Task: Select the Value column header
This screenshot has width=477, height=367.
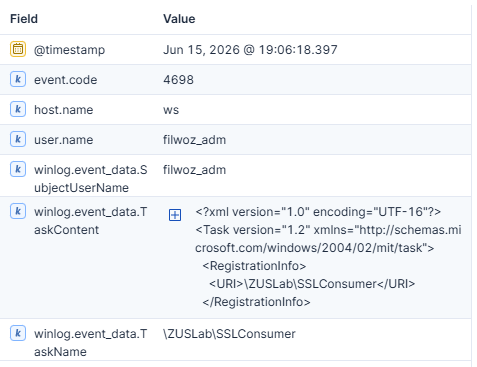Action: click(x=179, y=19)
